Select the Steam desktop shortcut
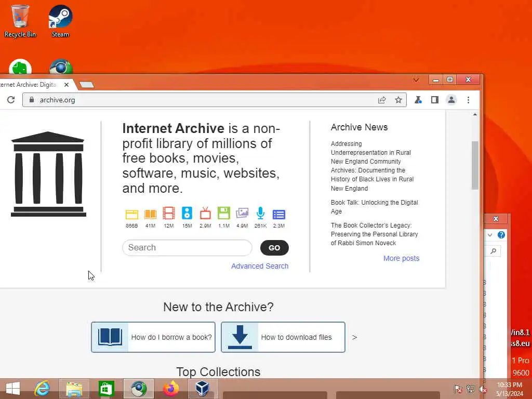The height and width of the screenshot is (399, 532). point(60,21)
